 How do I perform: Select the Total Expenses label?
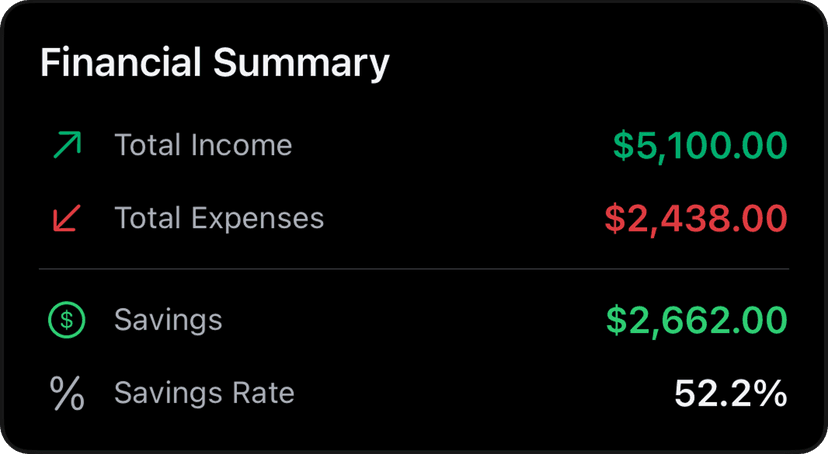click(219, 219)
